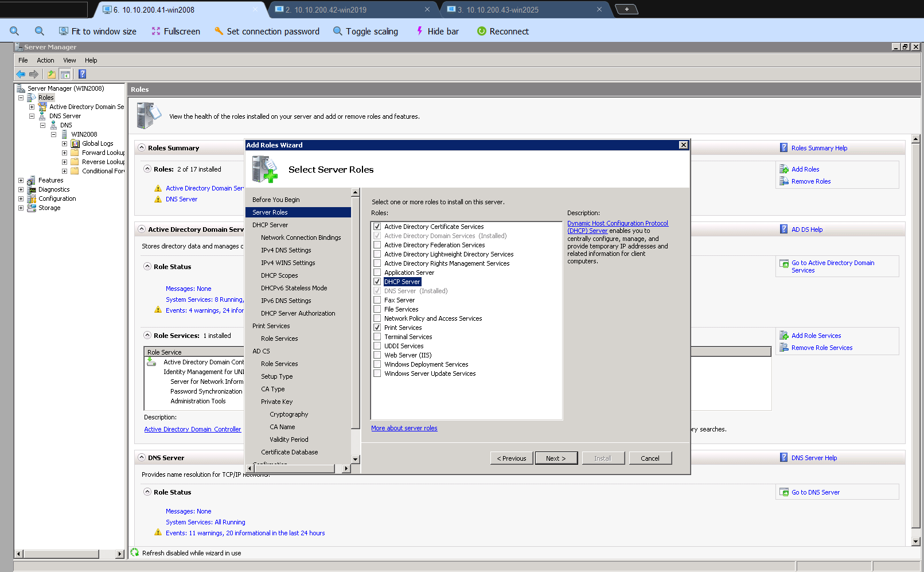The height and width of the screenshot is (572, 924).
Task: Open the More about server roles link
Action: pyautogui.click(x=404, y=428)
